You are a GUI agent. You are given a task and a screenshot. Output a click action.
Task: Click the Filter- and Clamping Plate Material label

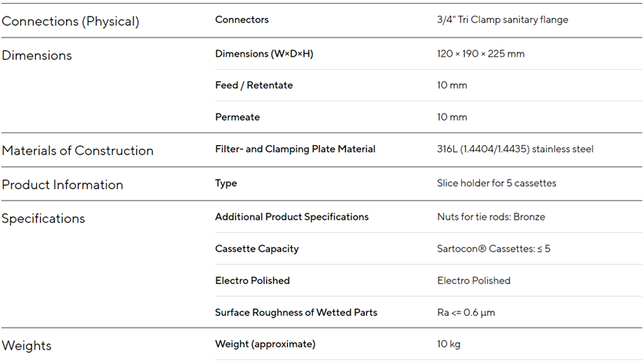point(295,149)
